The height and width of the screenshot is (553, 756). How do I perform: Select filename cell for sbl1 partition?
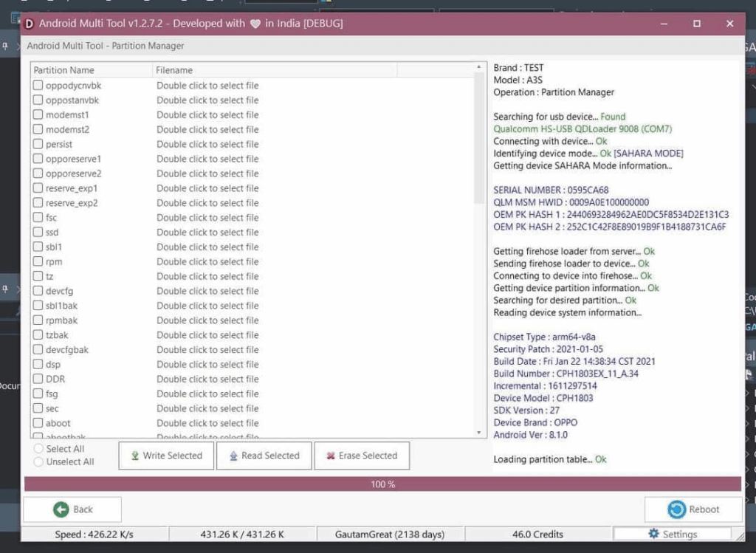[x=207, y=247]
